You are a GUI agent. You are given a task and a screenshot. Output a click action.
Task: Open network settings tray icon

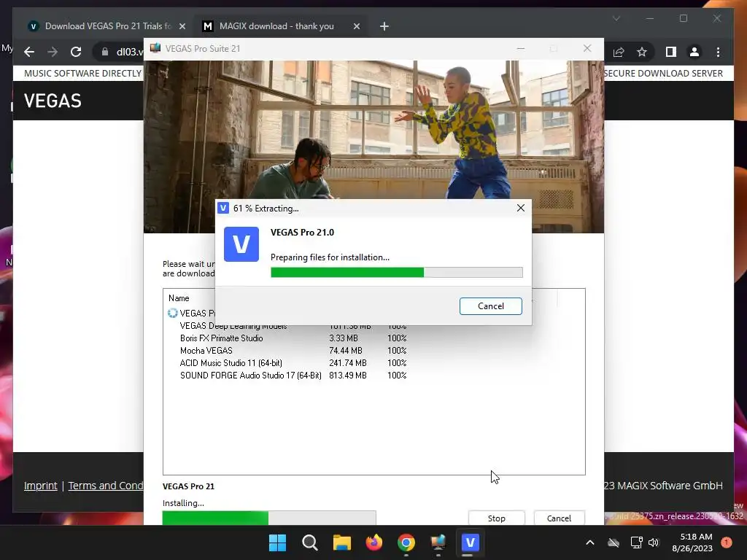pos(636,542)
